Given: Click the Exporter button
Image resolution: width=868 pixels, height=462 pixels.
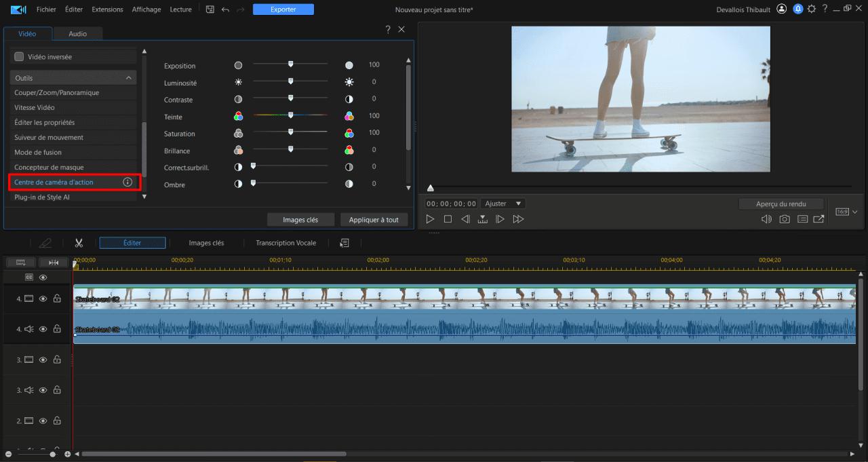Looking at the screenshot, I should pyautogui.click(x=283, y=9).
